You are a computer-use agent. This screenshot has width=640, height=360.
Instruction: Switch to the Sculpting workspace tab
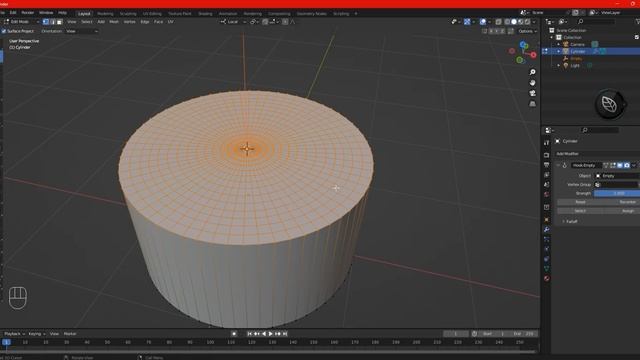coord(128,13)
